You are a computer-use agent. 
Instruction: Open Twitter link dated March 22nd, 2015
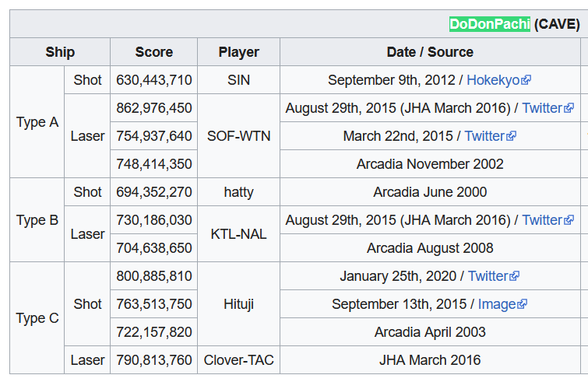(x=490, y=136)
